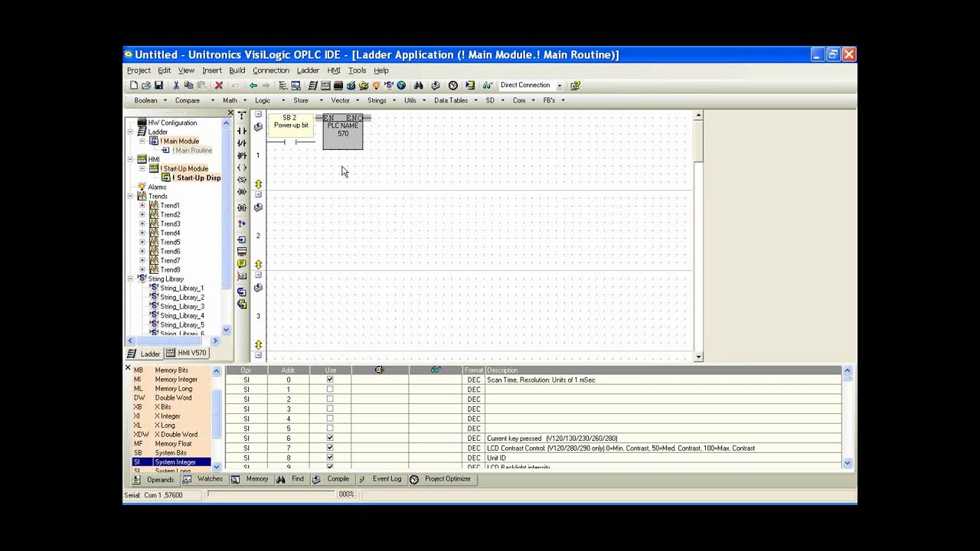Delete with the red X toolbar icon
This screenshot has width=980, height=551.
[x=218, y=85]
